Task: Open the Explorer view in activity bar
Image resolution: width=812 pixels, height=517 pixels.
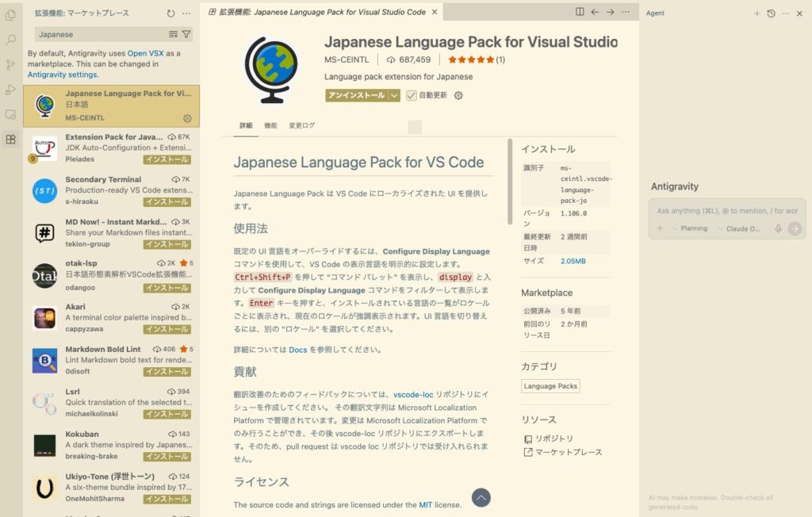Action: tap(10, 15)
